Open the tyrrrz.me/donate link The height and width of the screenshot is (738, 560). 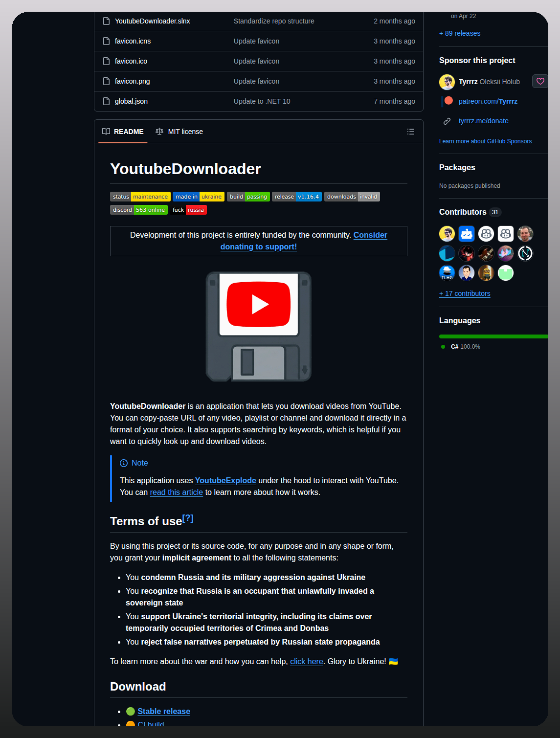[484, 121]
